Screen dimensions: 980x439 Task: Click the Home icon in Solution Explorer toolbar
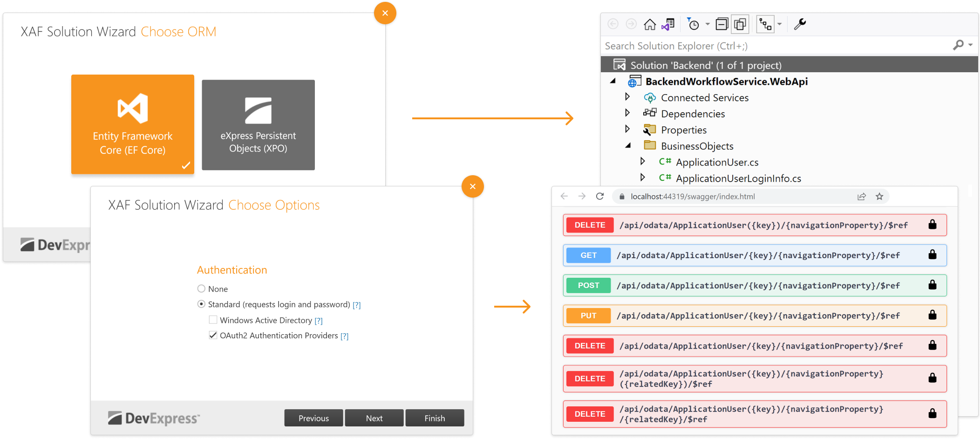click(x=650, y=24)
